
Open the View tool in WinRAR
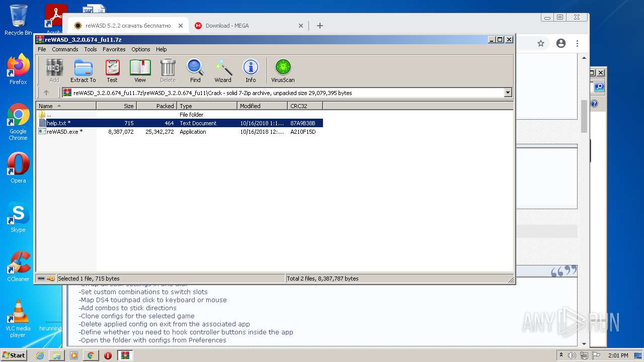click(x=140, y=70)
